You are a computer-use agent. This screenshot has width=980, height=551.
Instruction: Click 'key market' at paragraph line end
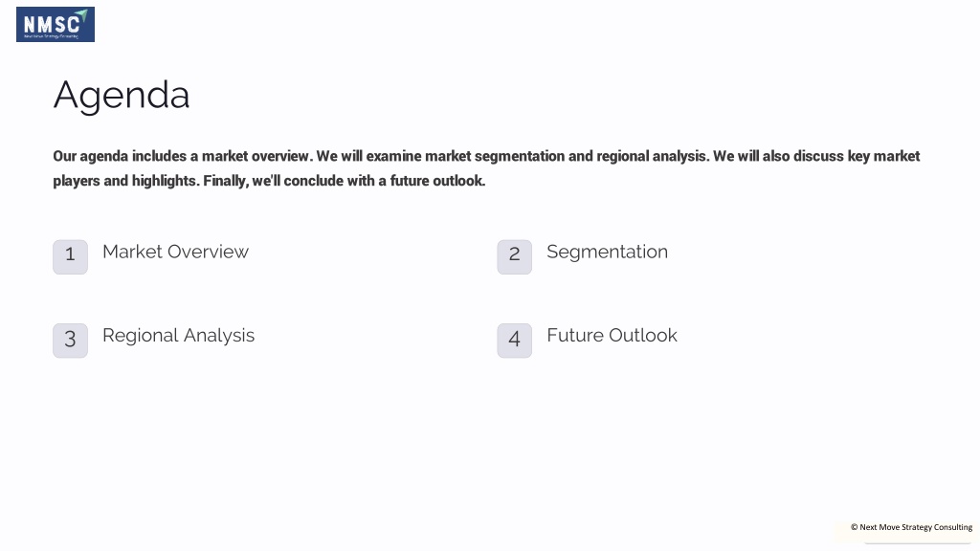pyautogui.click(x=883, y=156)
